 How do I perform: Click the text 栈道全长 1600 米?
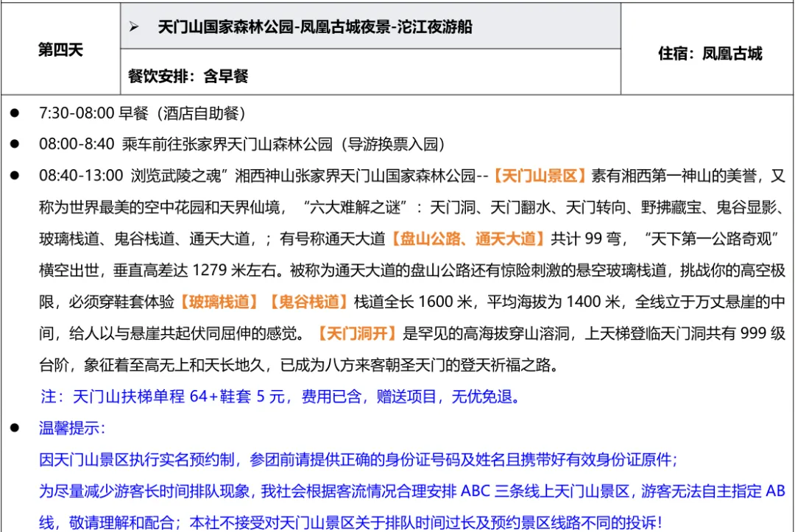pyautogui.click(x=413, y=302)
